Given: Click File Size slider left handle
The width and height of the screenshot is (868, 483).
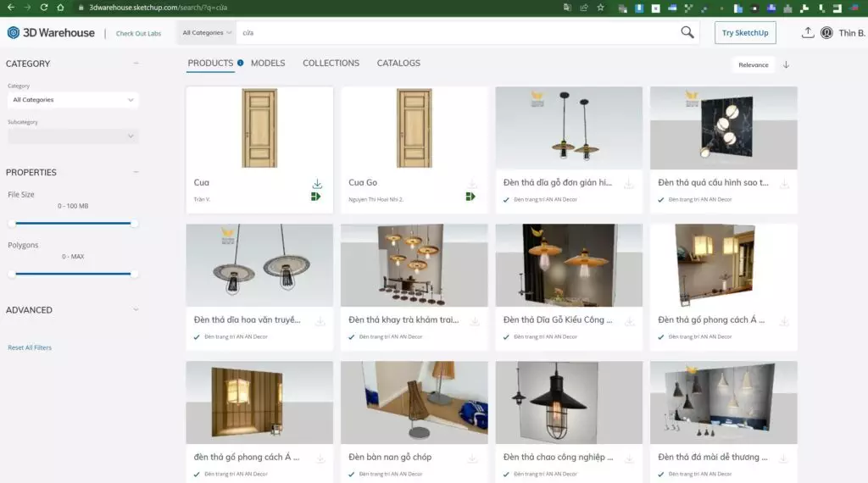Looking at the screenshot, I should [12, 224].
